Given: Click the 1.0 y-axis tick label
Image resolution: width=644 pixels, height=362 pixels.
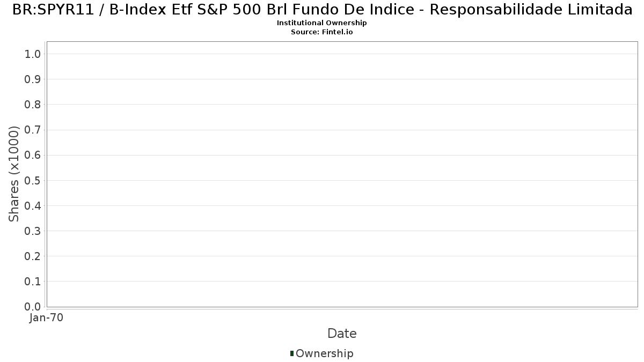Looking at the screenshot, I should click(x=33, y=54).
